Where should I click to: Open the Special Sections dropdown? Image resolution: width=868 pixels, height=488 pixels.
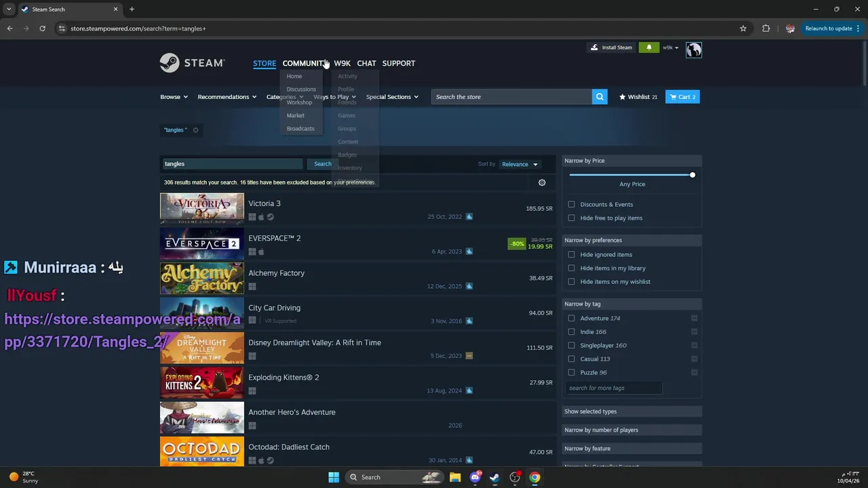(392, 97)
